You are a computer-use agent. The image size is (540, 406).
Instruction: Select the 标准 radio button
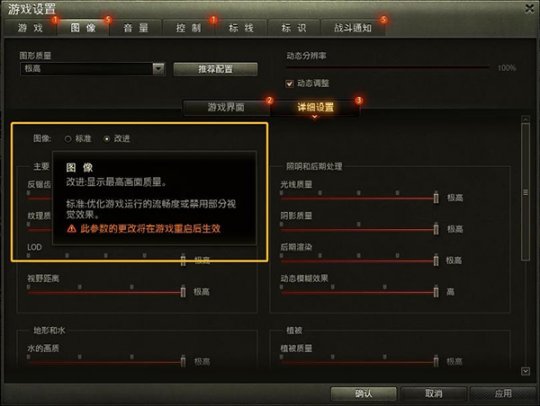68,139
